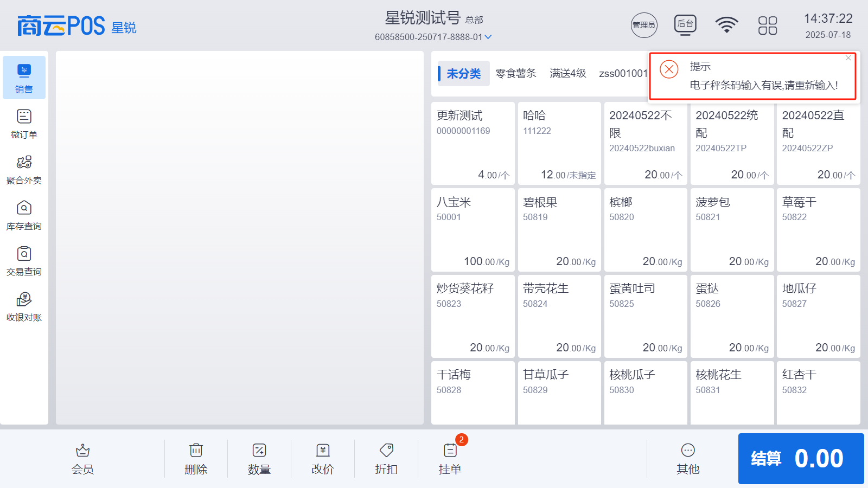Click the time 14:37:22
Viewport: 868px width, 488px height.
[828, 18]
